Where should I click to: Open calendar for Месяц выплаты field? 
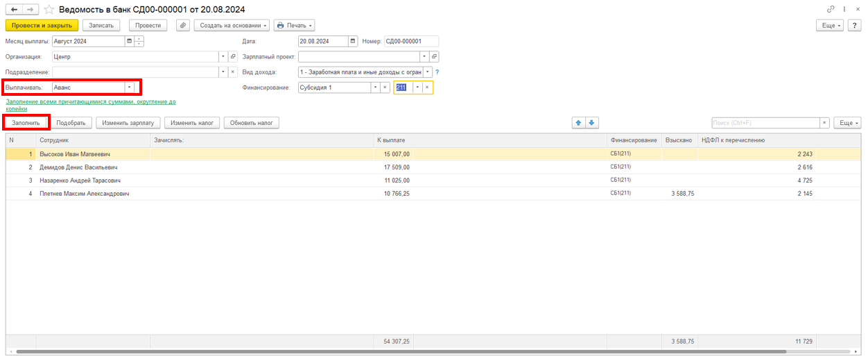(129, 41)
